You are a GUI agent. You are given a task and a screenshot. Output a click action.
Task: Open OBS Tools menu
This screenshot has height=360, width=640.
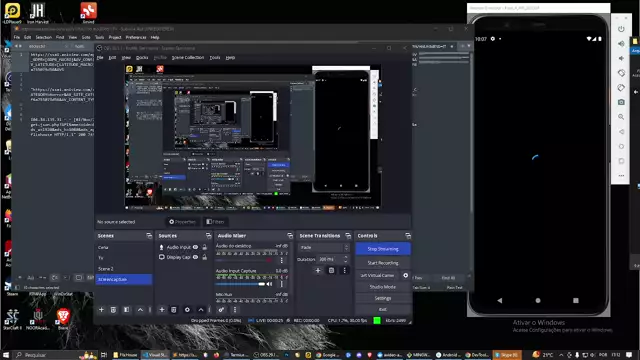[215, 58]
